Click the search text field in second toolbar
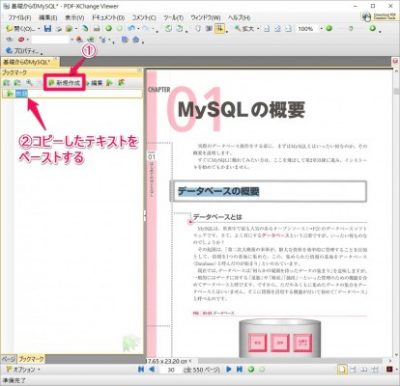 tap(50, 40)
